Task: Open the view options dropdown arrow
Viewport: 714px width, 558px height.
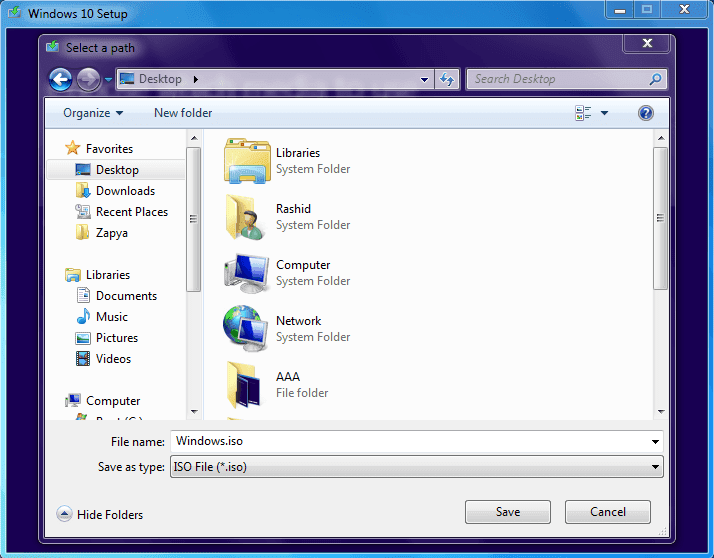Action: pos(604,113)
